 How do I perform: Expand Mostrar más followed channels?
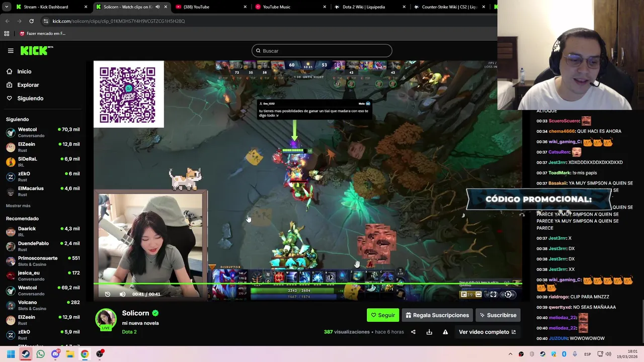[18, 206]
